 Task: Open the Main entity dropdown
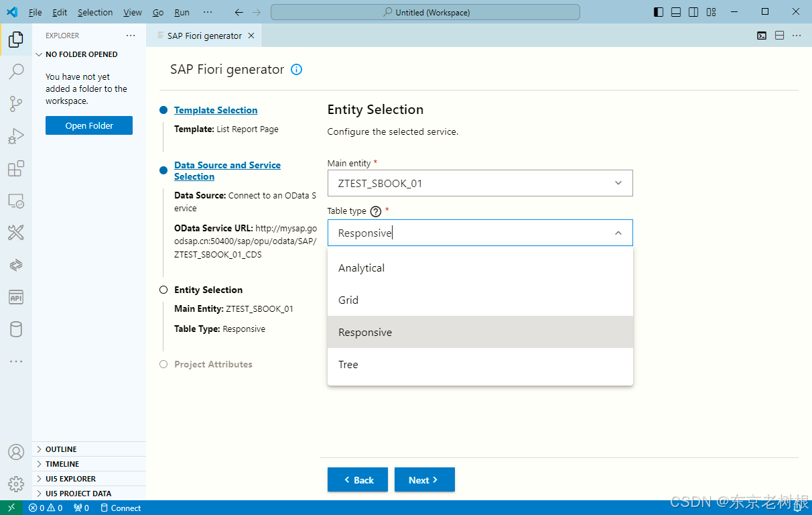[480, 183]
